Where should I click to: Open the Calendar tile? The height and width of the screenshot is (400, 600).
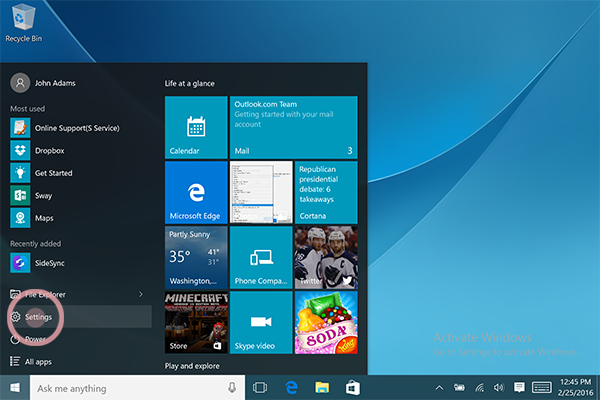point(196,127)
